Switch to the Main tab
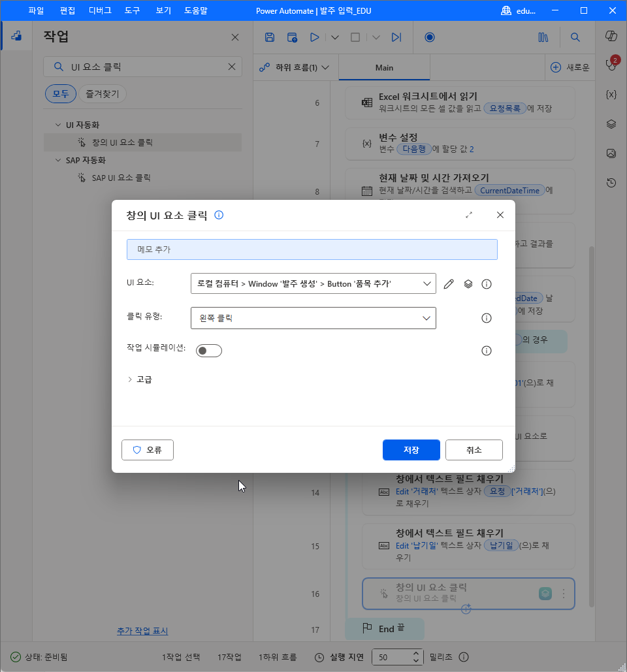Image resolution: width=627 pixels, height=672 pixels. coord(384,67)
